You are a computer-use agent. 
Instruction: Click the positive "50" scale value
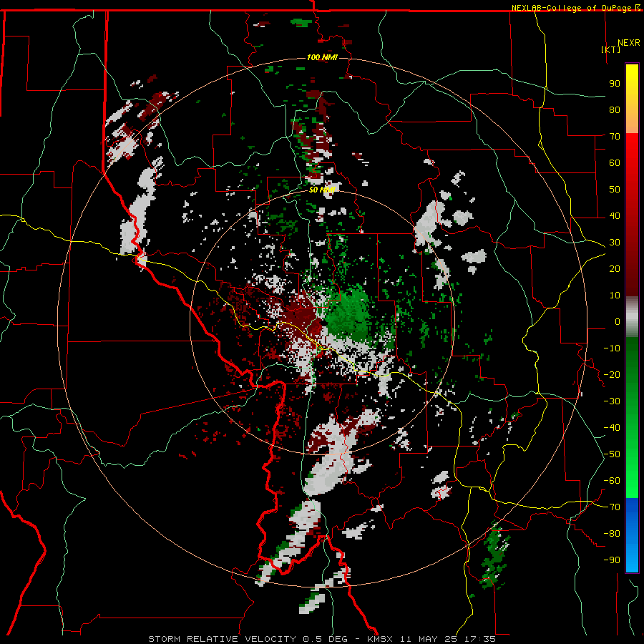click(x=615, y=190)
